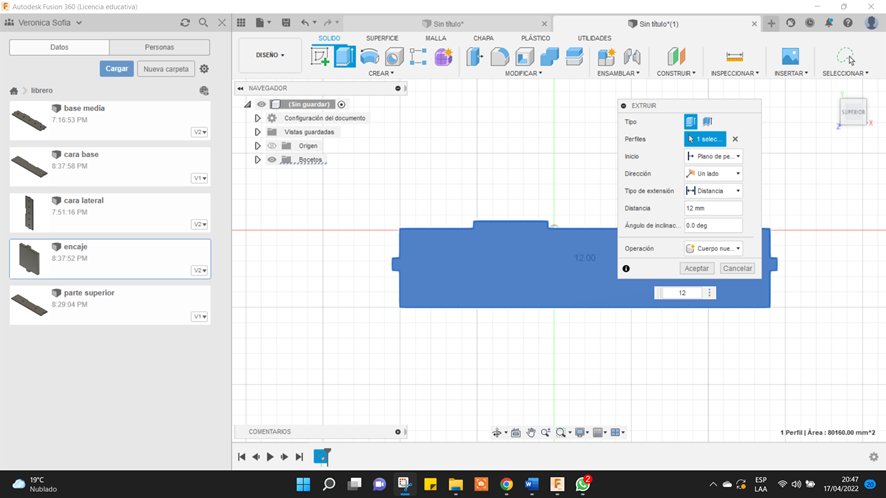886x498 pixels.
Task: Open the encaje file thumbnail
Action: click(29, 259)
